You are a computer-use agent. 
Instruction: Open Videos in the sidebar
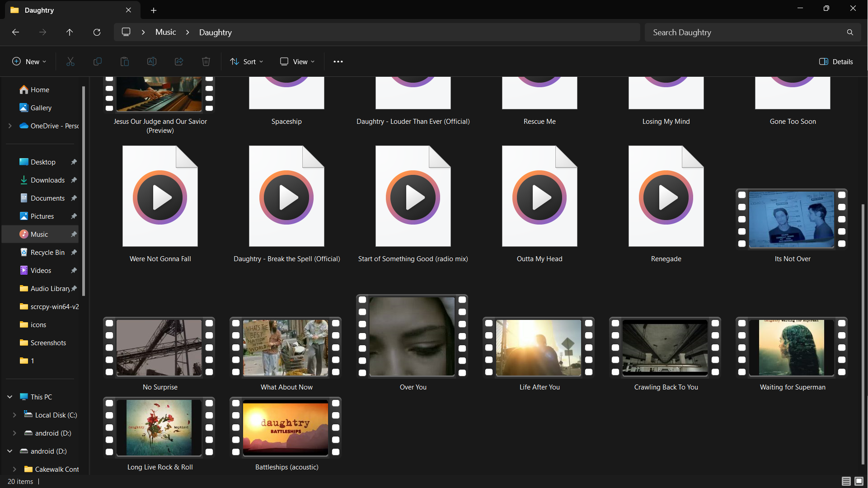tap(41, 270)
